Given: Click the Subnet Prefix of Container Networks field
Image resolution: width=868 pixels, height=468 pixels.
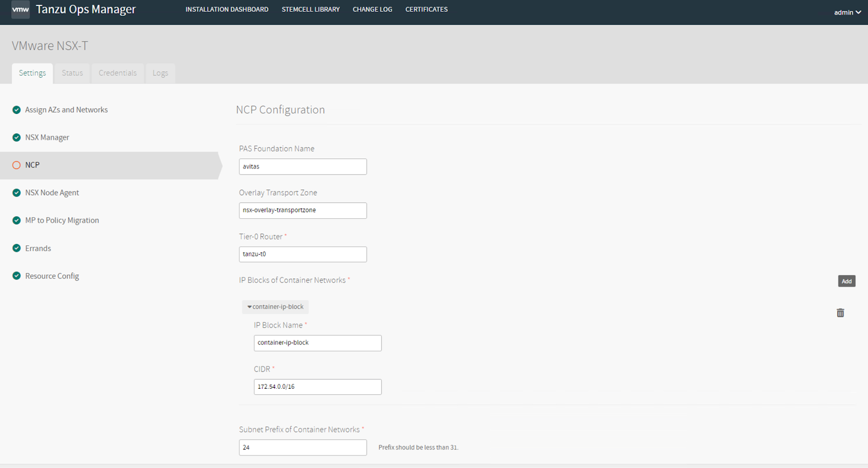Looking at the screenshot, I should [x=303, y=447].
